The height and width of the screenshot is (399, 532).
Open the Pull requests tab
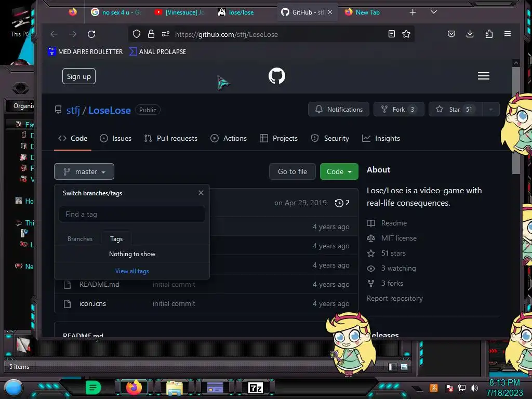170,138
